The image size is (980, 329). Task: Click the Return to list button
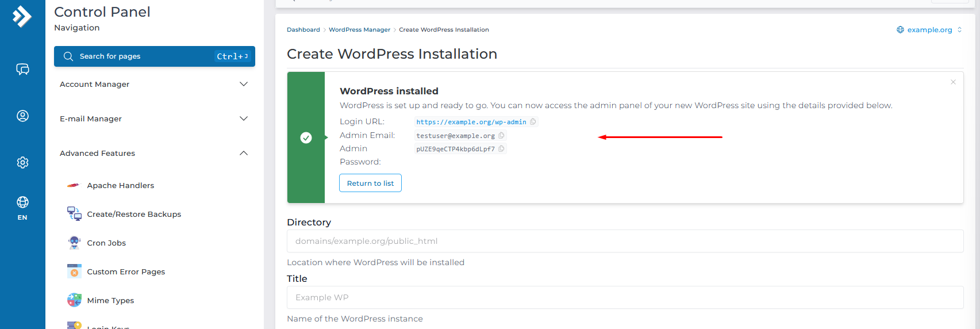click(370, 183)
